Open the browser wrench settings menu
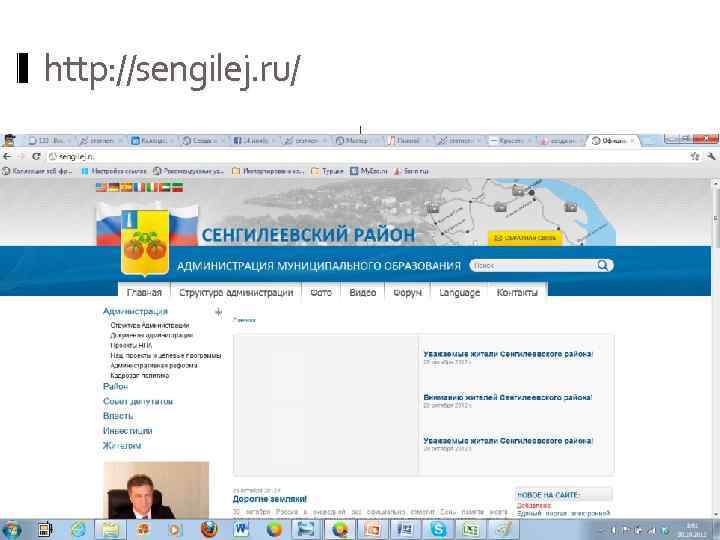Viewport: 720px width, 540px height. (711, 157)
